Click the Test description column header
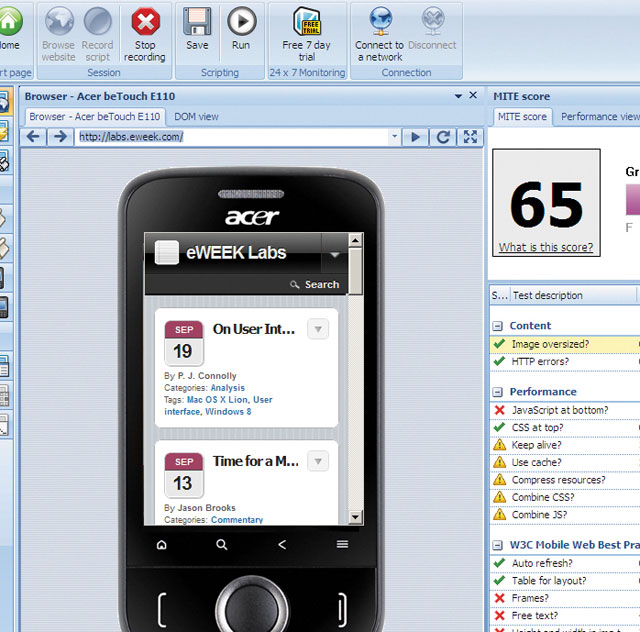Image resolution: width=640 pixels, height=632 pixels. click(573, 295)
